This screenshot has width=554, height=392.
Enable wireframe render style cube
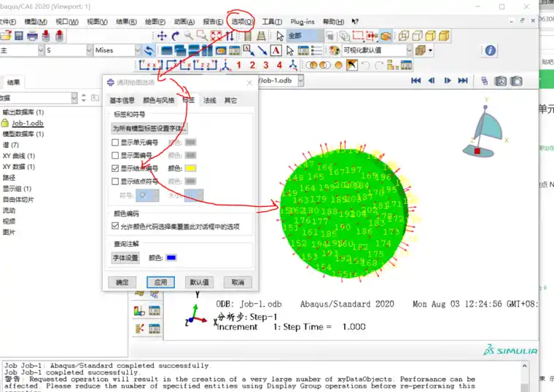pos(404,36)
